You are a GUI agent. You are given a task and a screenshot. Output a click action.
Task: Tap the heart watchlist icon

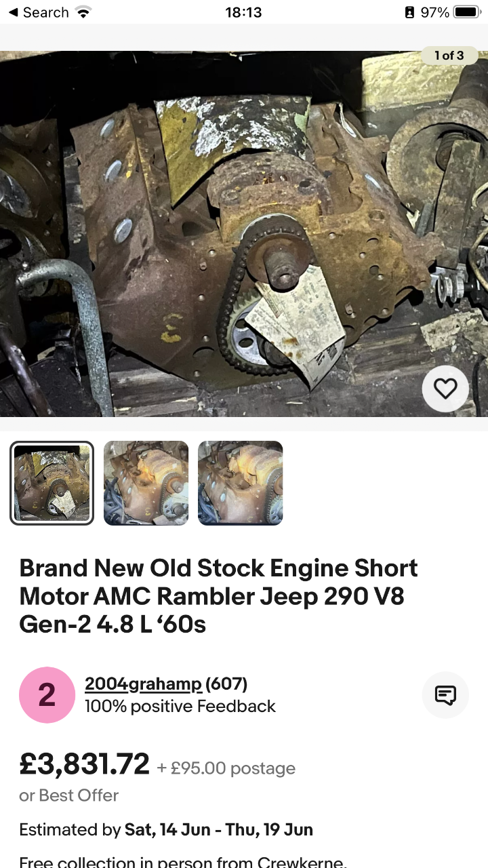445,389
